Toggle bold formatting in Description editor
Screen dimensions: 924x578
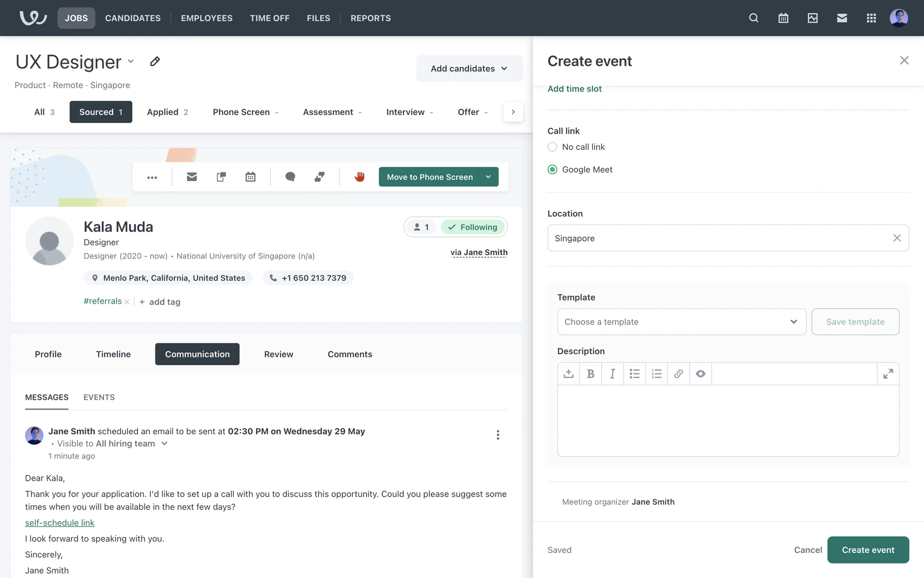click(590, 374)
